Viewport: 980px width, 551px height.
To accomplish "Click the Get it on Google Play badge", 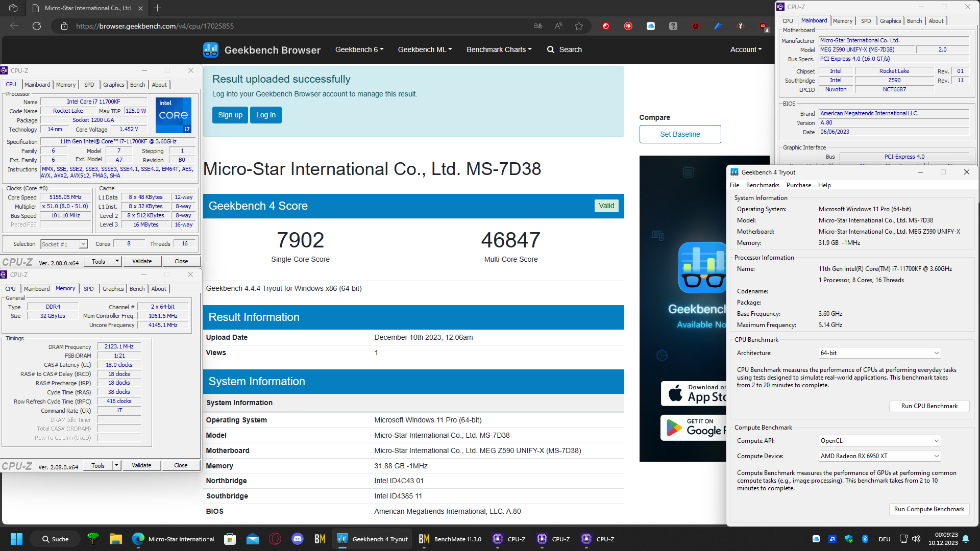I will [x=694, y=428].
